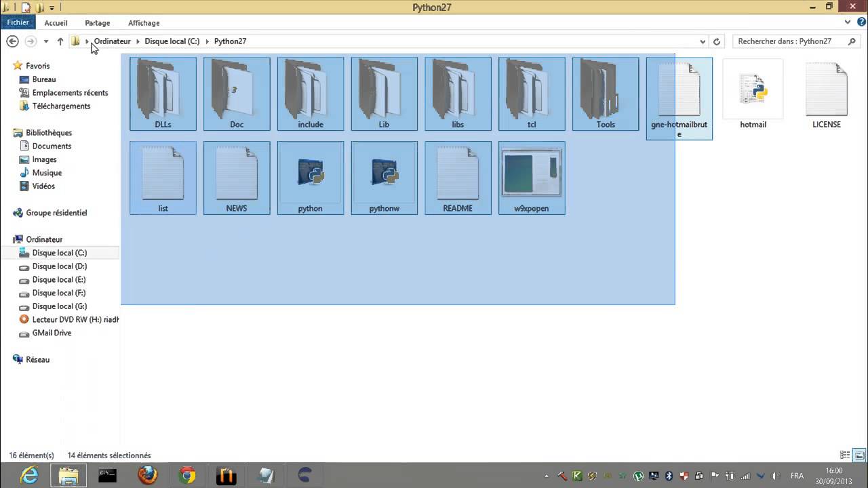Viewport: 868px width, 488px height.
Task: Select the NEWS file
Action: (x=237, y=178)
